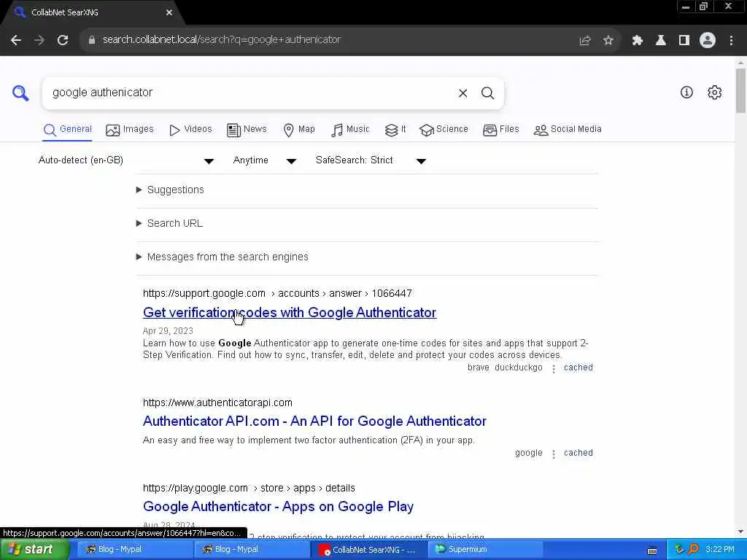
Task: Expand the Search URL section
Action: pos(169,223)
